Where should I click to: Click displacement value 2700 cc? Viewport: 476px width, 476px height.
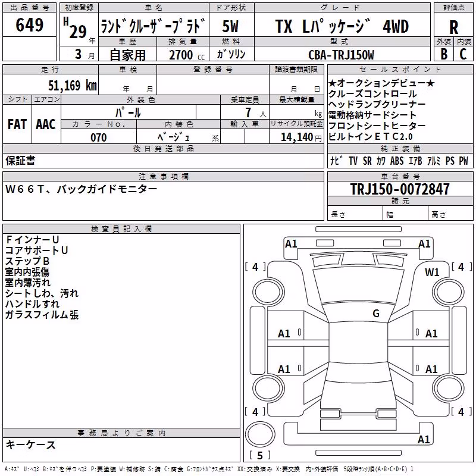(x=187, y=55)
